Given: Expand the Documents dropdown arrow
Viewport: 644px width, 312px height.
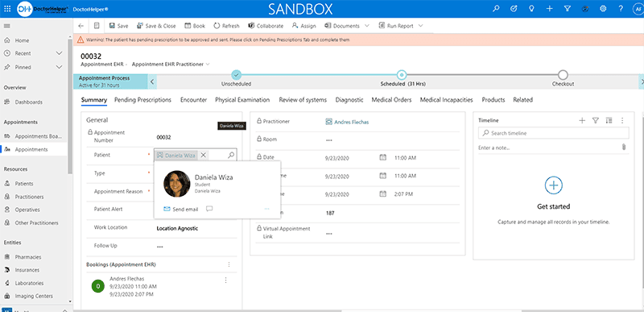Looking at the screenshot, I should (x=367, y=26).
